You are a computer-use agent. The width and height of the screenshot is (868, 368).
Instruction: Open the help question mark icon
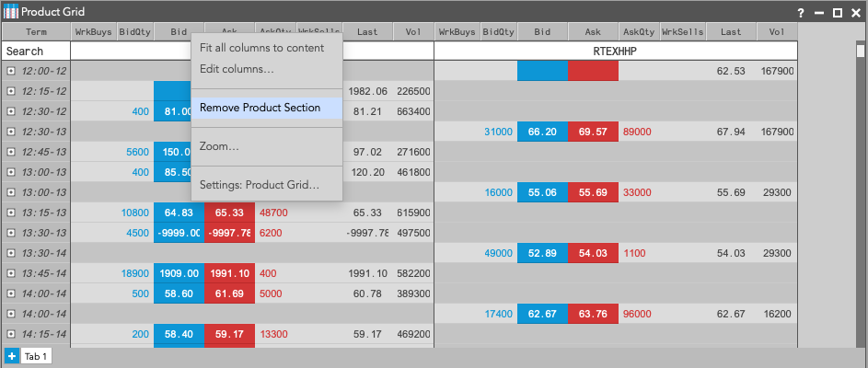tap(801, 13)
